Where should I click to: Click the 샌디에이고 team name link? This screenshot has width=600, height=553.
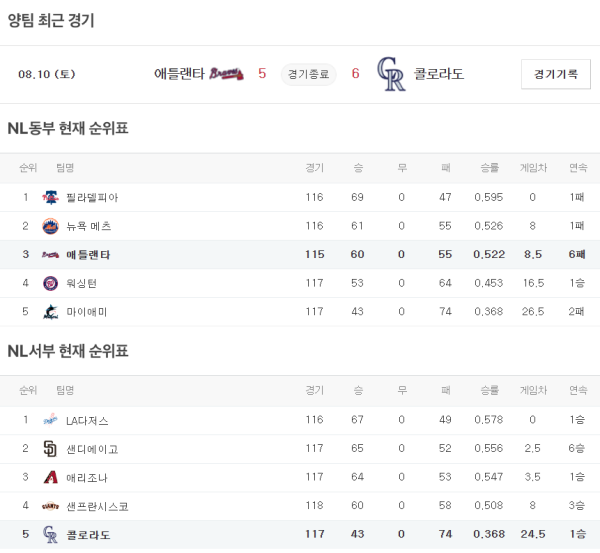pyautogui.click(x=91, y=449)
